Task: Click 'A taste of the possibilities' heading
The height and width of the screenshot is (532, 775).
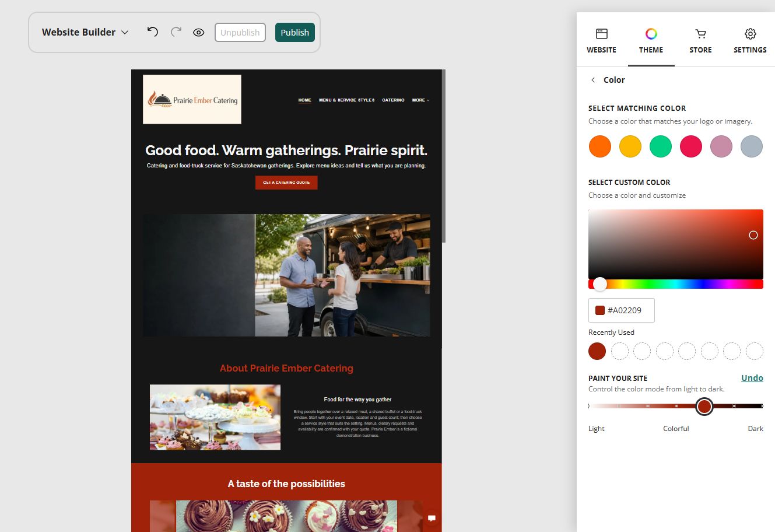Action: click(286, 484)
